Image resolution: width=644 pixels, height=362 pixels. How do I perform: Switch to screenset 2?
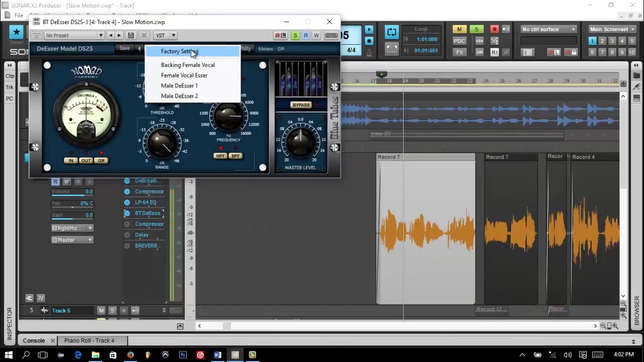(602, 41)
